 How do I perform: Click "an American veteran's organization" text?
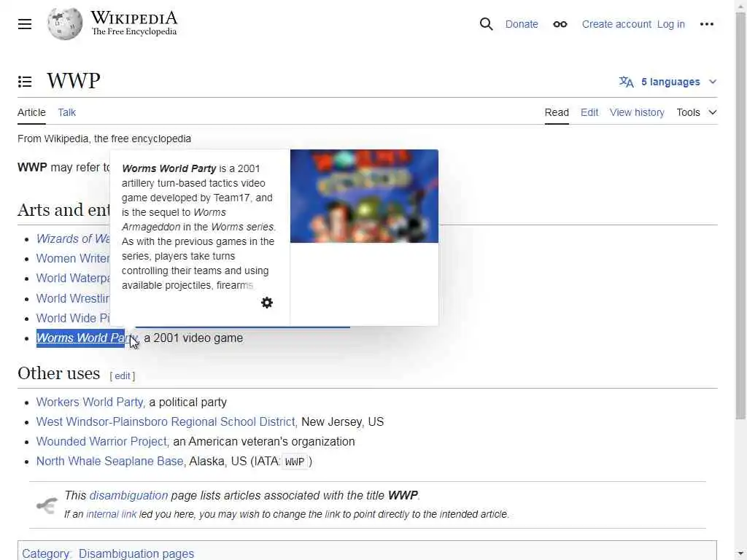[264, 441]
